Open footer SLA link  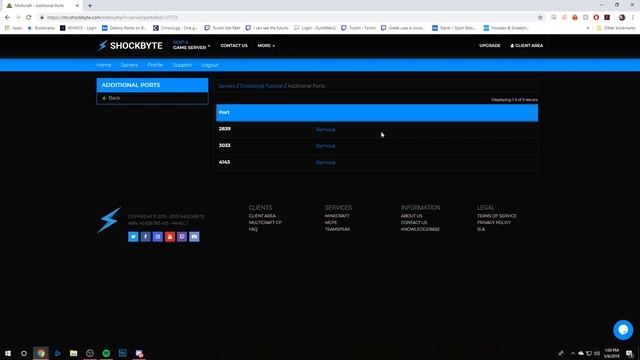(x=481, y=229)
